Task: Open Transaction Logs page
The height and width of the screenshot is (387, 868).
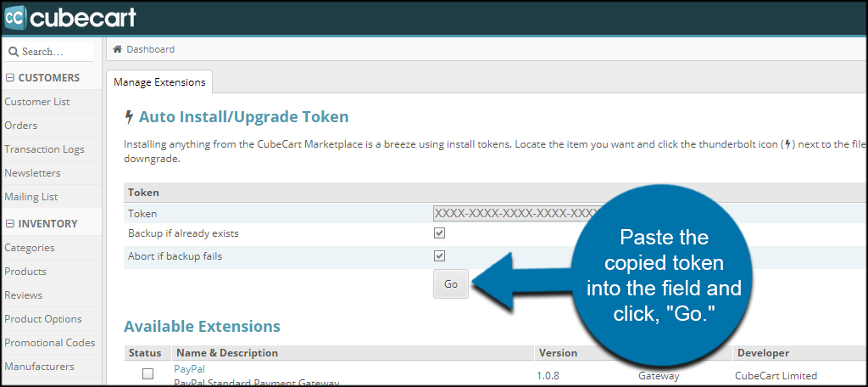Action: 44,149
